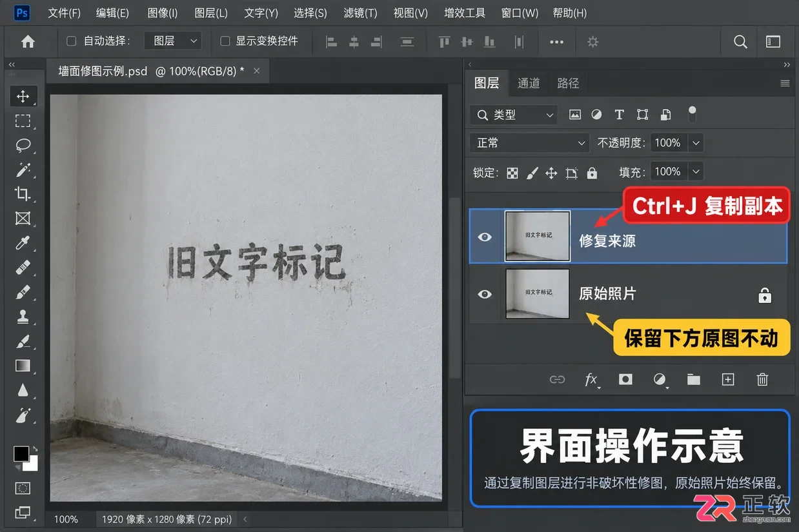Create new fill or adjustment layer
Screen dimensions: 799x532
tap(660, 380)
